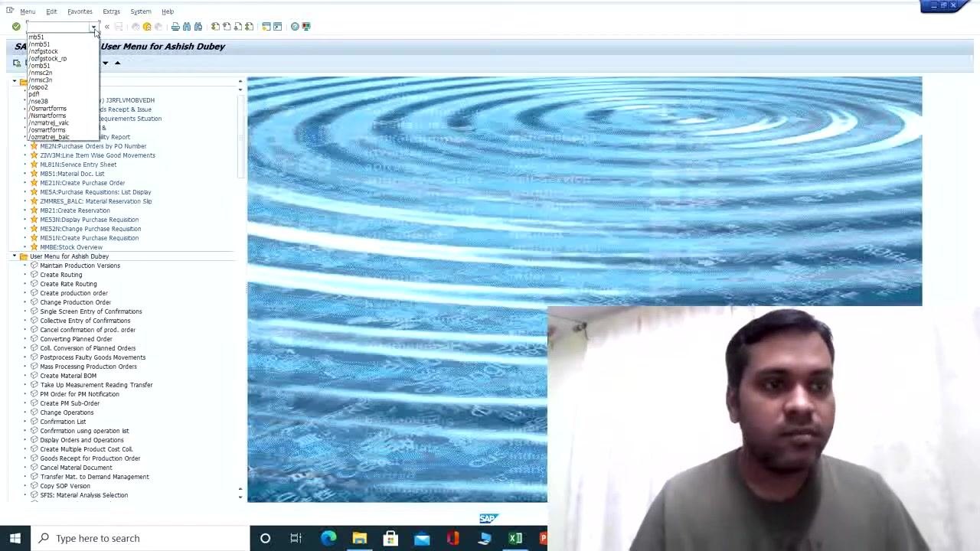Collapse the User Menu for Ashish Dubey folder
The image size is (980, 551).
[x=14, y=256]
